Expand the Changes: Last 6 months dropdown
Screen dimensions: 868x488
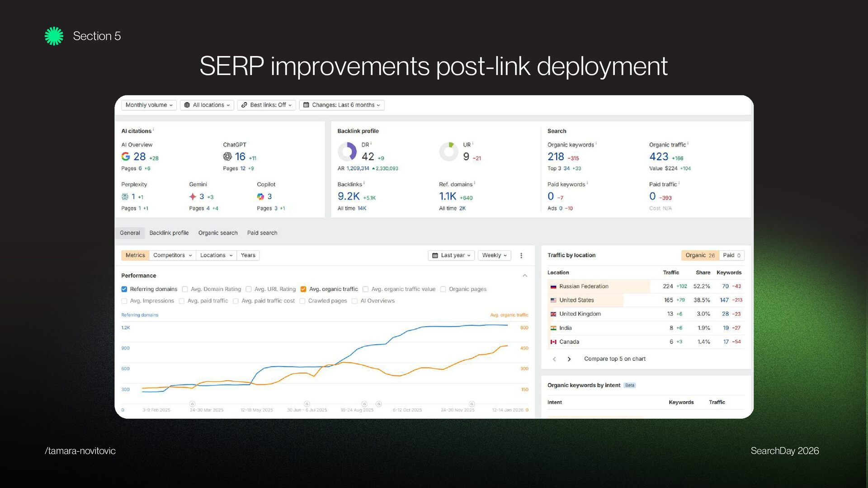342,105
